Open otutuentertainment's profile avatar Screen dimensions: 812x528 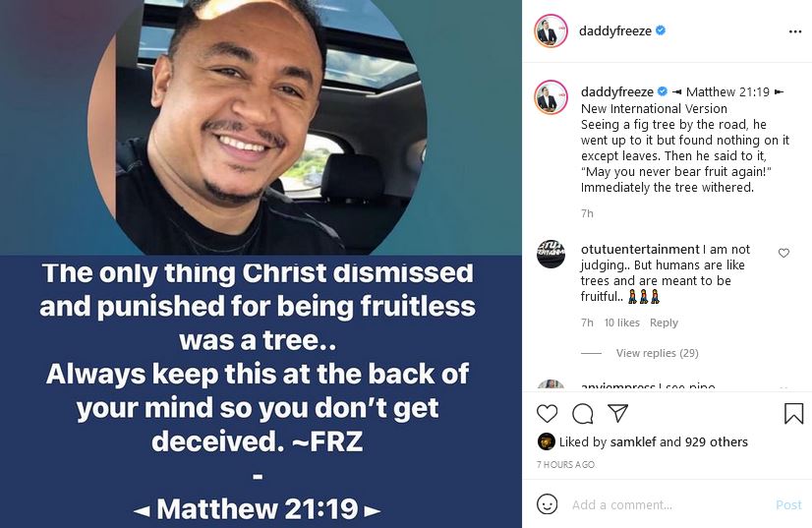(551, 254)
